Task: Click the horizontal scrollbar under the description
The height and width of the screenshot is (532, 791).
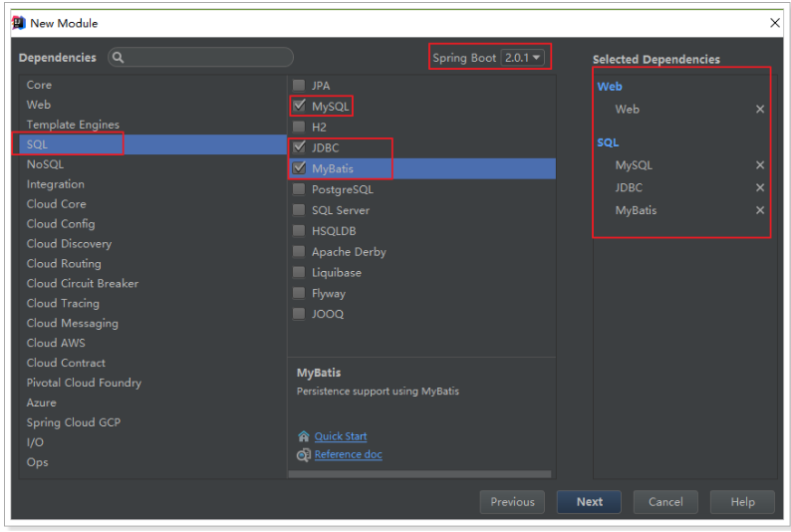Action: click(419, 474)
